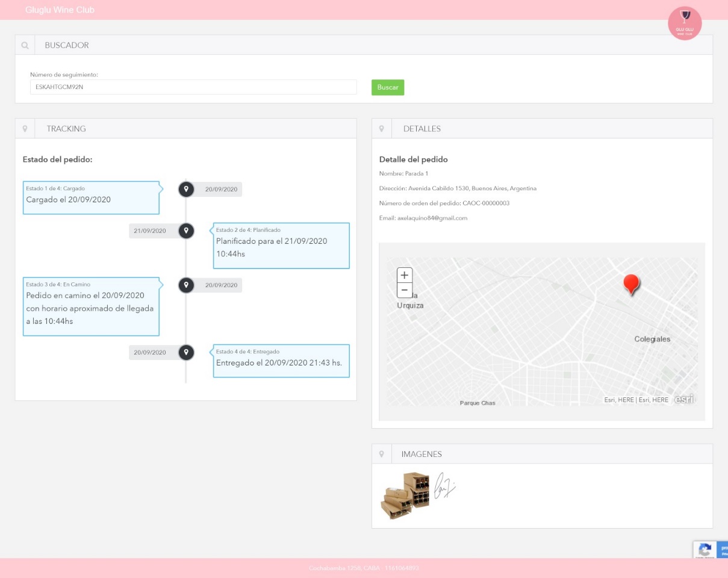Screen dimensions: 728x578
Task: Click the tracking number input field
Action: tap(193, 87)
